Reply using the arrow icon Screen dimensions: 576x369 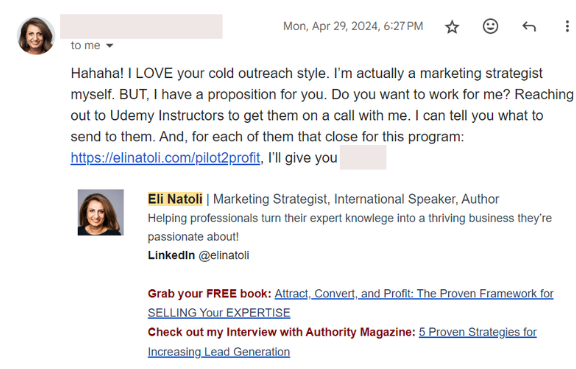click(x=529, y=26)
